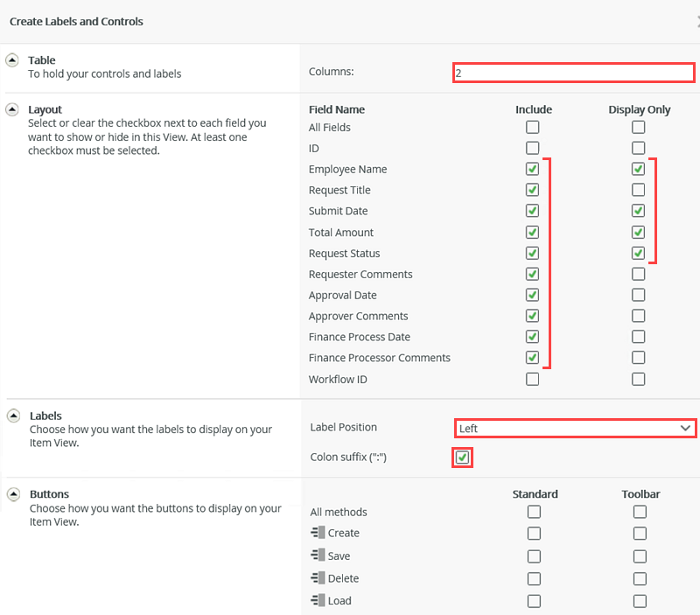700x615 pixels.
Task: Enable Include for All Fields
Action: pos(532,127)
